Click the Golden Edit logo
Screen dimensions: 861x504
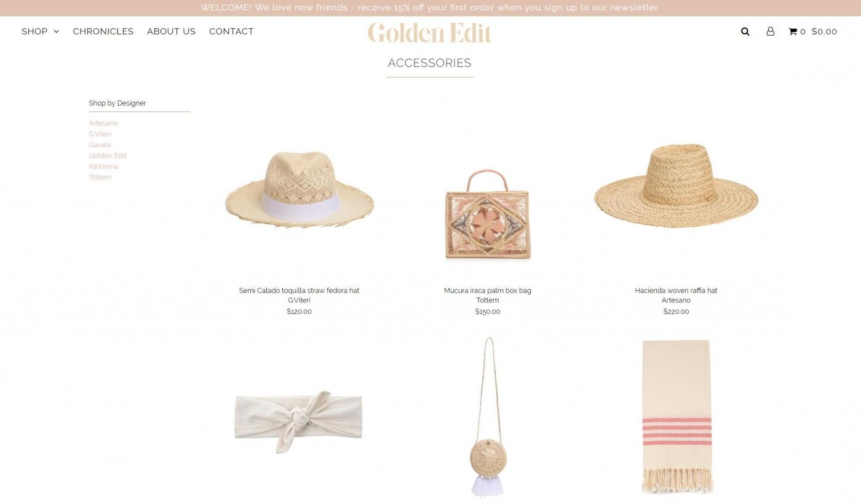point(429,33)
